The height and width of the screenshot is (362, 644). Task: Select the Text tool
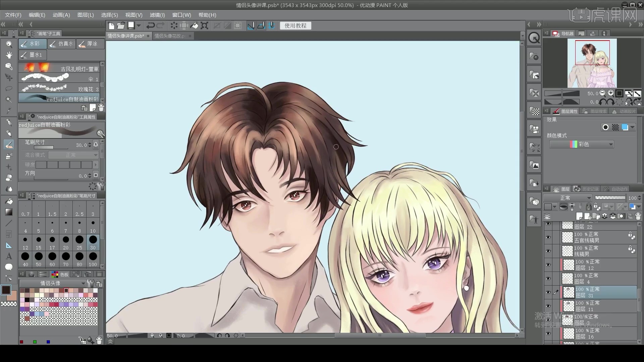9,256
